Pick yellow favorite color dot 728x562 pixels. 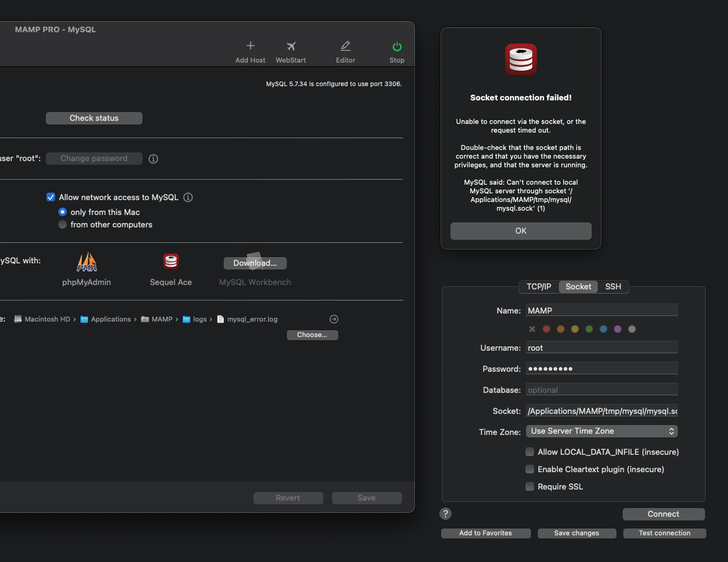coord(575,329)
